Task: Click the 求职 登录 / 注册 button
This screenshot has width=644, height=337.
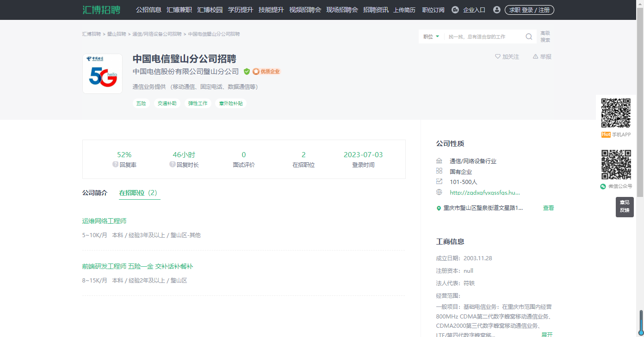Action: click(529, 10)
